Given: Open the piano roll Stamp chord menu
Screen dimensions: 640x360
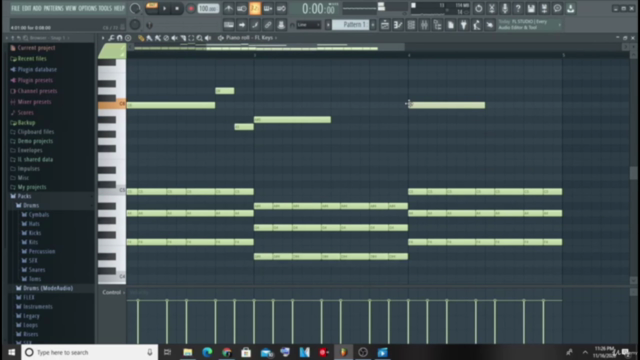Looking at the screenshot, I should coord(128,38).
